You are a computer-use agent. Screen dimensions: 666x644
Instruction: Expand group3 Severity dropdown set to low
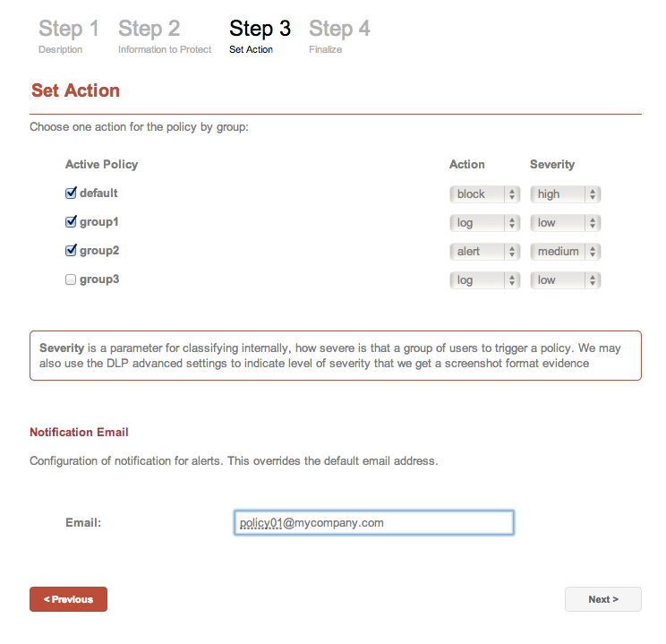point(566,280)
